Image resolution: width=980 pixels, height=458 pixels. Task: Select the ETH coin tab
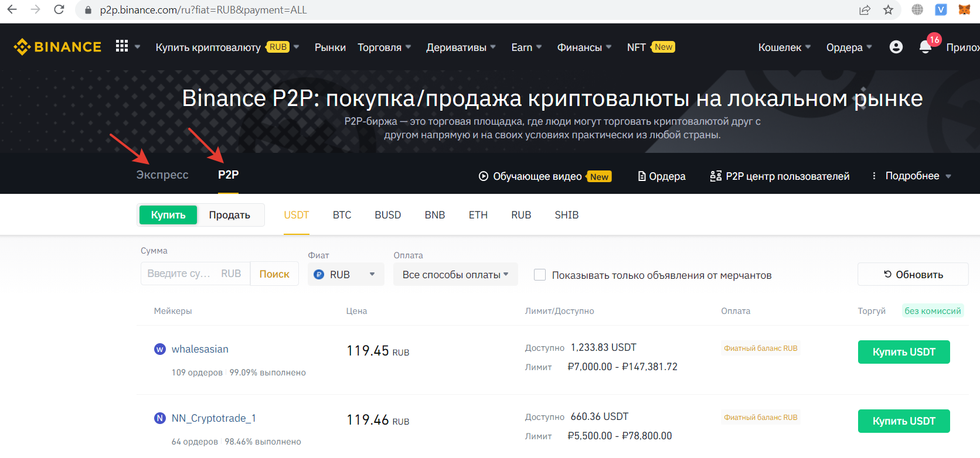478,215
